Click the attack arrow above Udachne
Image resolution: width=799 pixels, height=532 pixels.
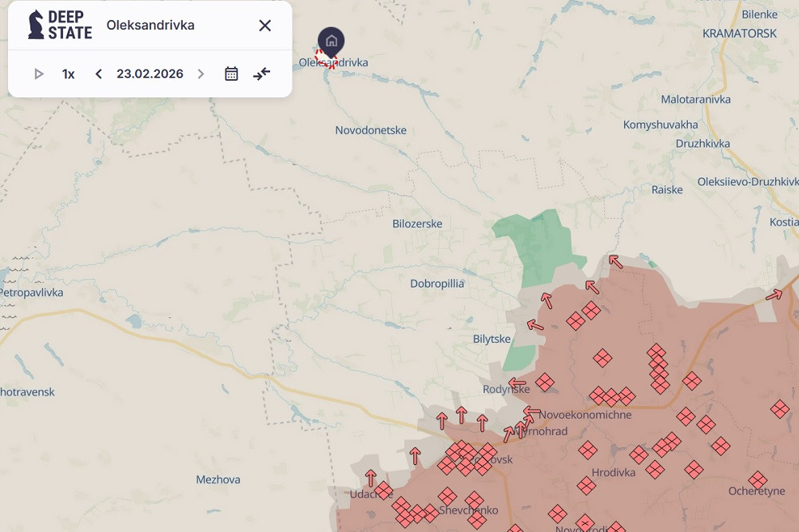point(371,478)
